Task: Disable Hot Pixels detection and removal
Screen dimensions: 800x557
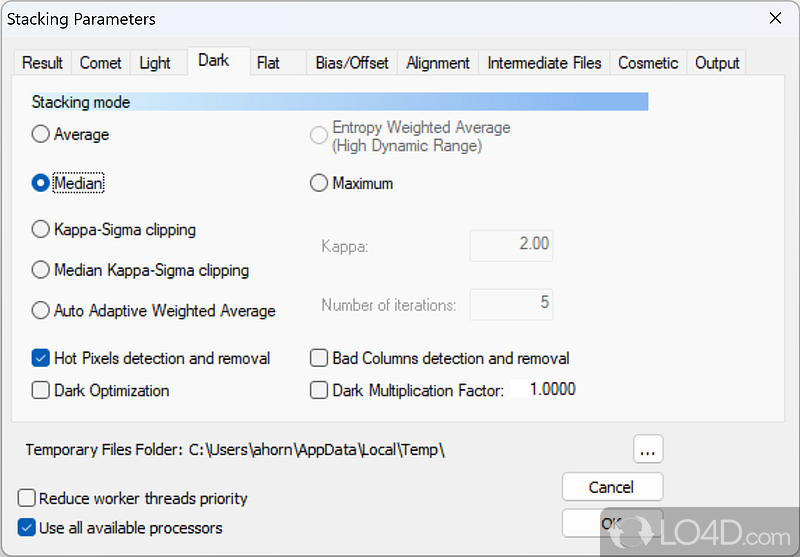Action: tap(41, 358)
